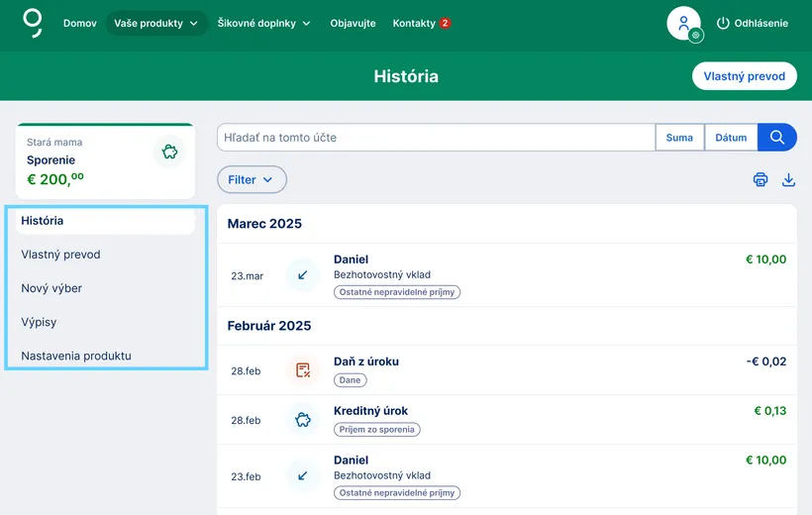Click the magnifier search button
Image resolution: width=812 pixels, height=515 pixels.
pyautogui.click(x=777, y=138)
